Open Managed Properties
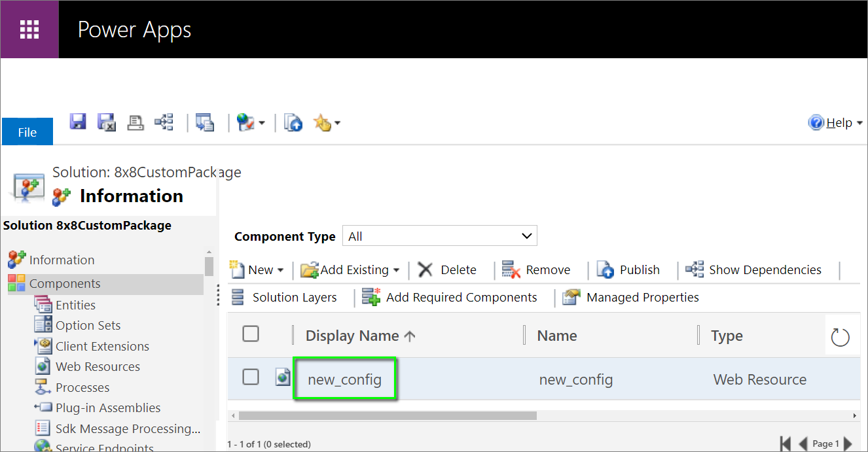This screenshot has height=452, width=868. [x=631, y=298]
